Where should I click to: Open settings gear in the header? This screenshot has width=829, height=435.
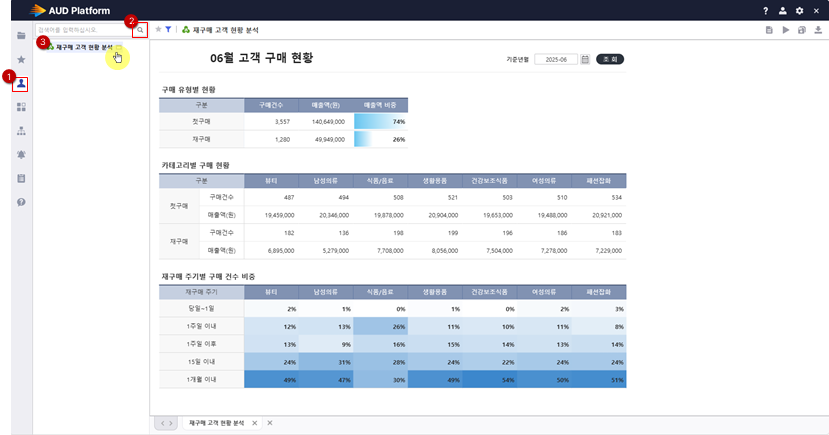click(x=799, y=10)
